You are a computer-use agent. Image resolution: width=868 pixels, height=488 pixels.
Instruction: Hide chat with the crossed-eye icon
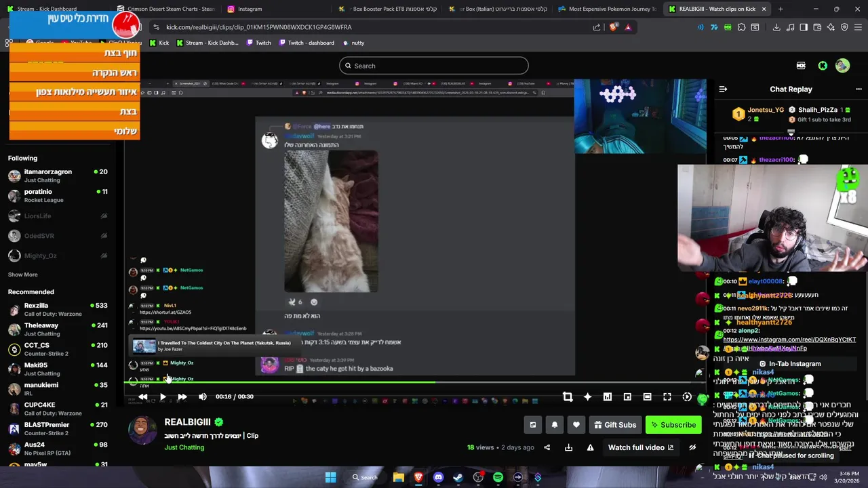(692, 447)
